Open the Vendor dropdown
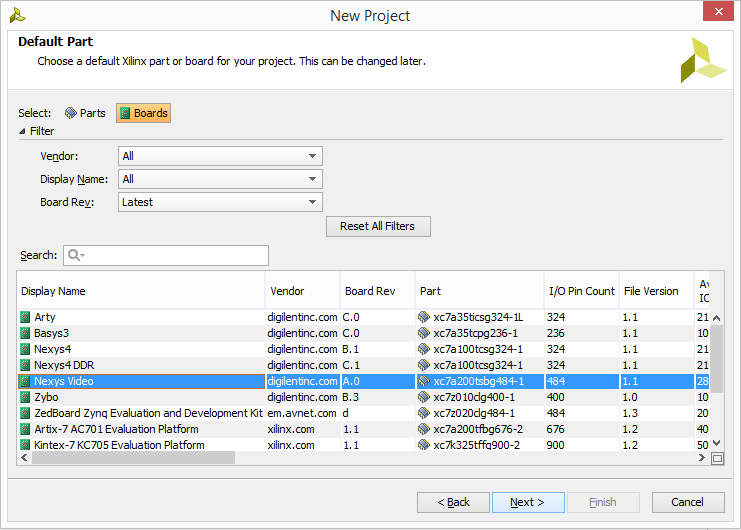This screenshot has width=741, height=530. tap(220, 156)
